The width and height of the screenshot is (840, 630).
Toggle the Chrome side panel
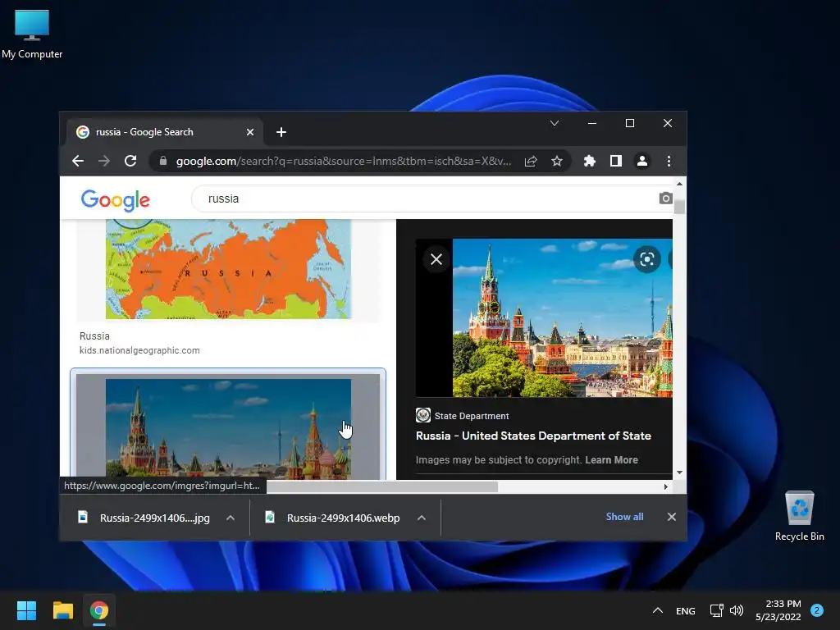point(615,161)
